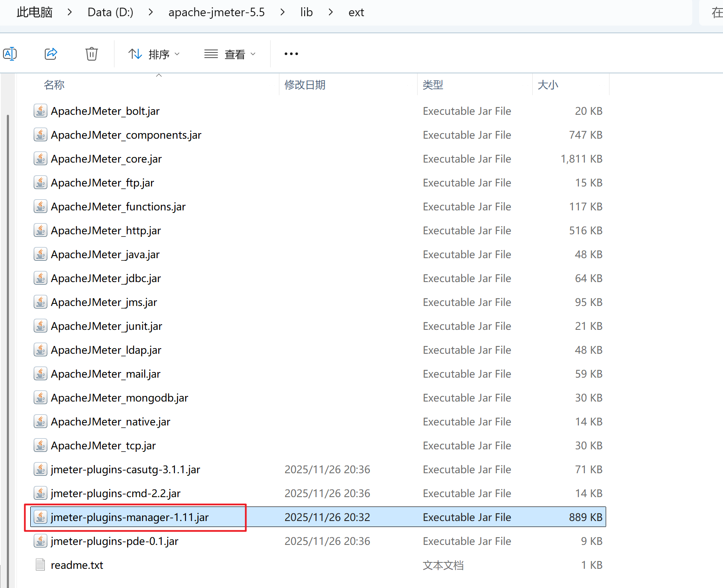Click lib breadcrumb segment
723x588 pixels.
click(306, 12)
